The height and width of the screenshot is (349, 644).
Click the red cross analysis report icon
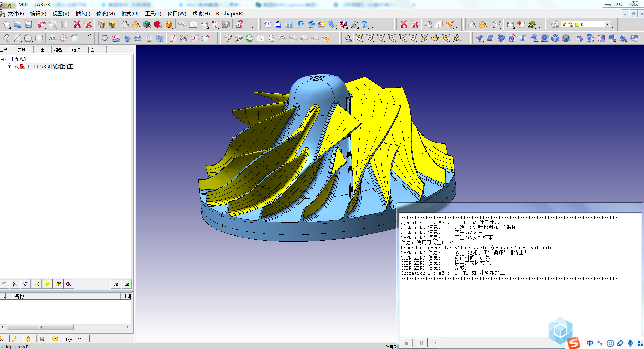pos(521,24)
